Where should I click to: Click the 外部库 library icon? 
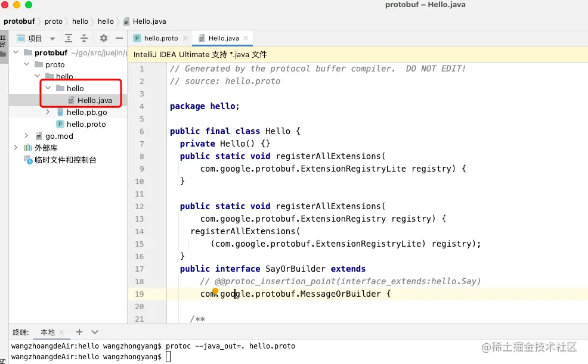pyautogui.click(x=28, y=148)
